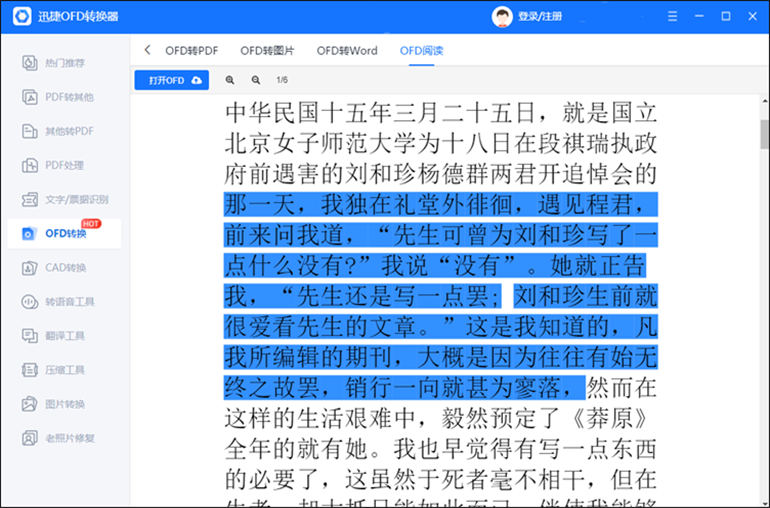Viewport: 770px width, 508px height.
Task: Click the title text 迅捷OFD转换器
Action: tap(78, 16)
